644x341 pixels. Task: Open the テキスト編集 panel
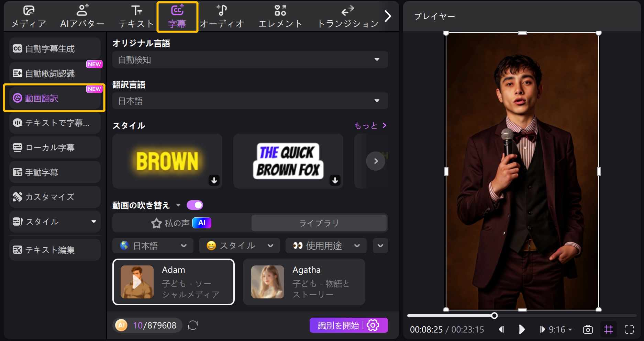click(x=49, y=250)
